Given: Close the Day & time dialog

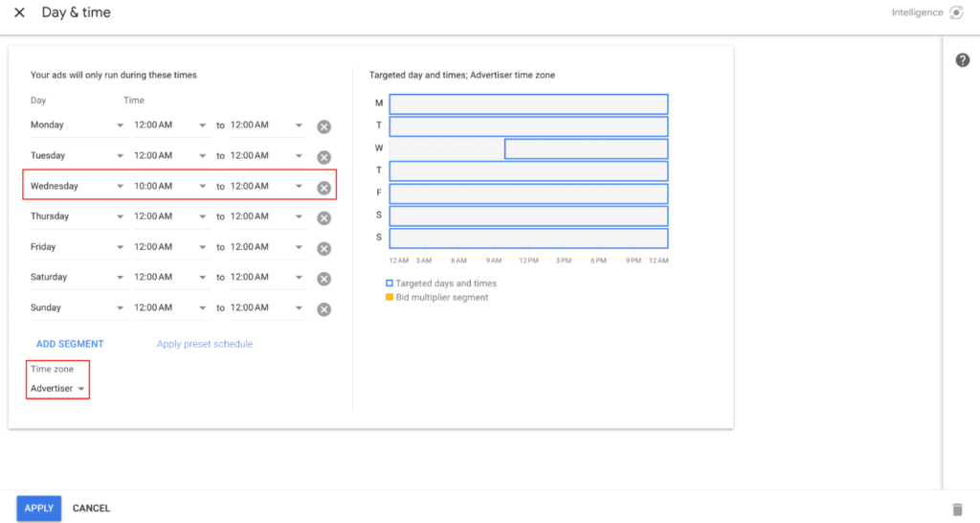Looking at the screenshot, I should [x=19, y=13].
